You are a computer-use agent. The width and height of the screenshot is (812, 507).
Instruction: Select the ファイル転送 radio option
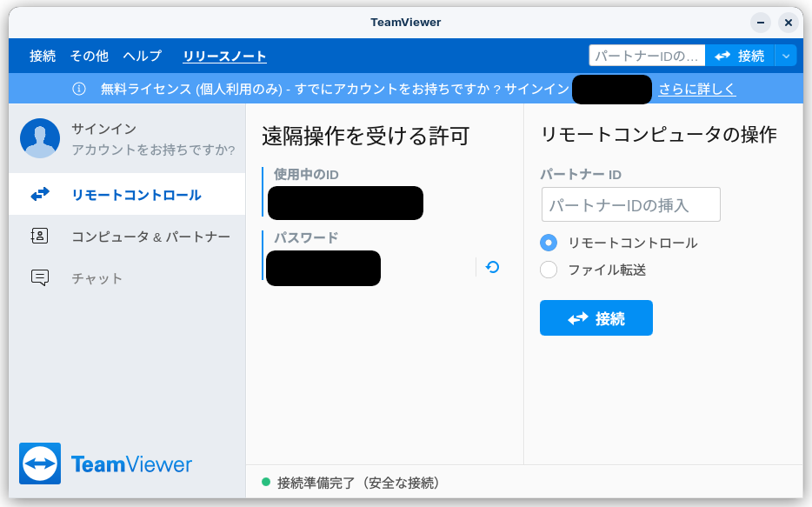point(549,270)
